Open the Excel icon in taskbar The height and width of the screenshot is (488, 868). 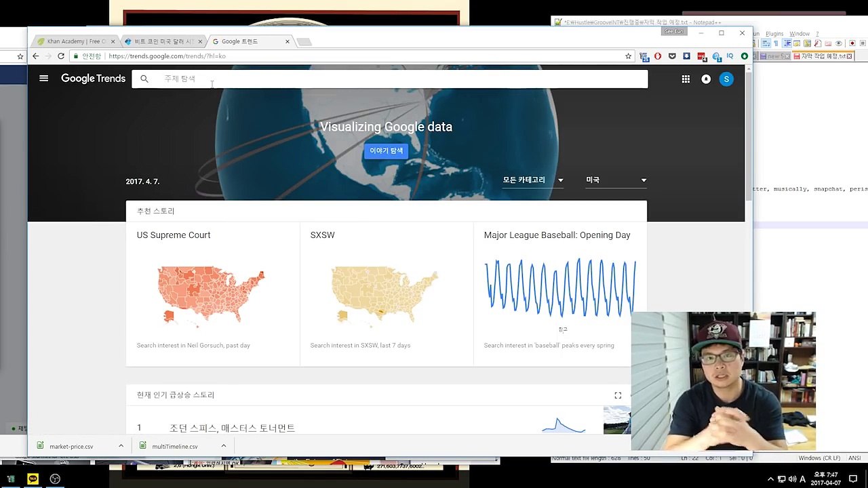(11, 479)
